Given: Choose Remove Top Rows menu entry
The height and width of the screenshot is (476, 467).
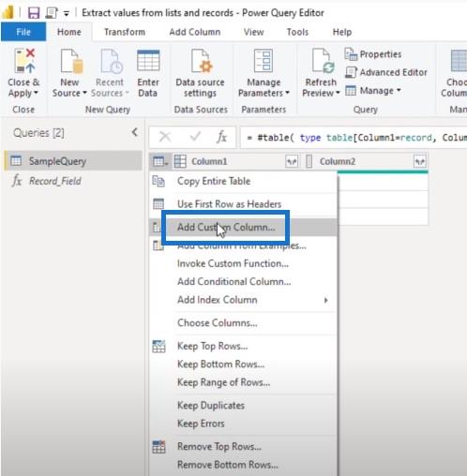Looking at the screenshot, I should (244, 447).
